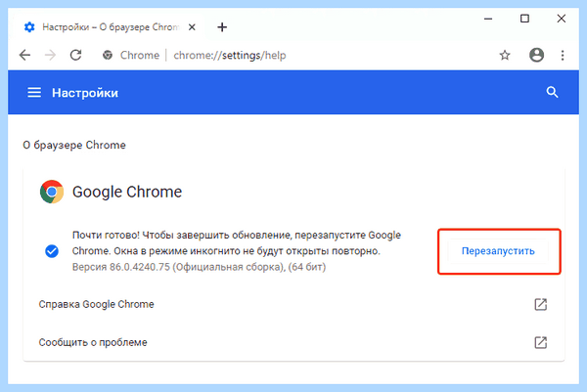Close the browser window
This screenshot has width=587, height=392.
coord(562,19)
